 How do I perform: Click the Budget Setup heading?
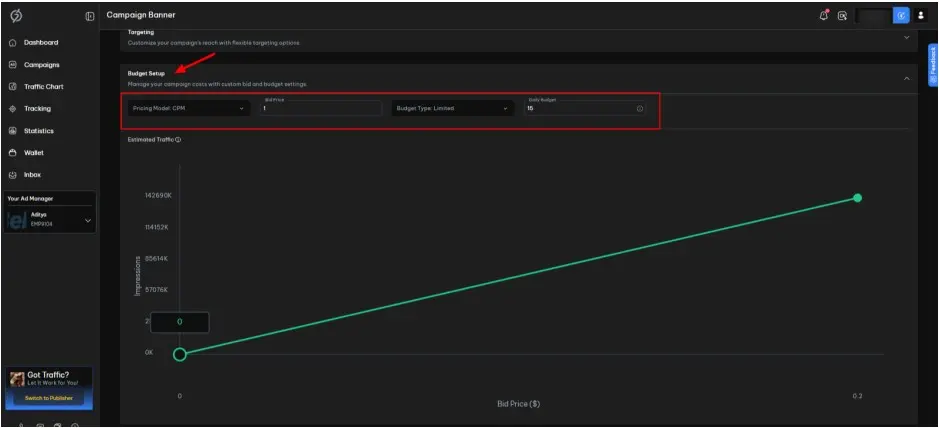(146, 74)
